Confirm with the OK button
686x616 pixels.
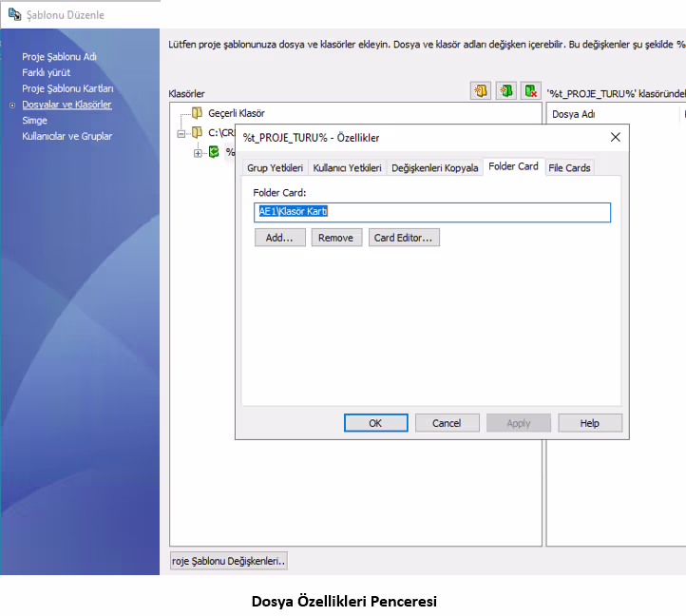point(375,423)
